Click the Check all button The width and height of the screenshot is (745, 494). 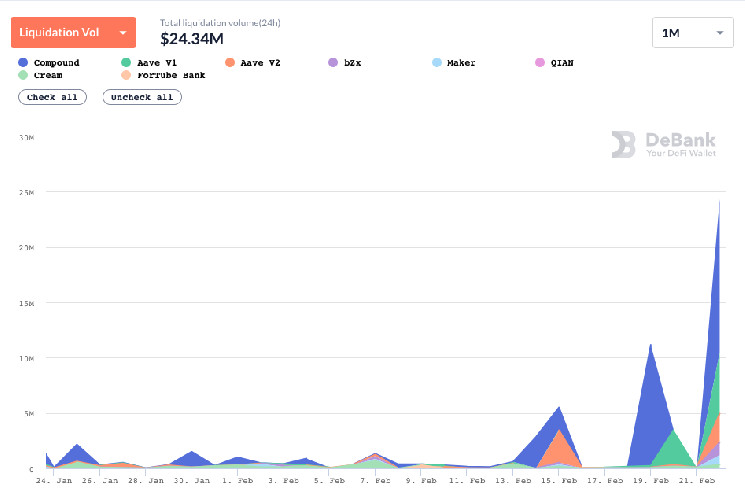tap(52, 97)
